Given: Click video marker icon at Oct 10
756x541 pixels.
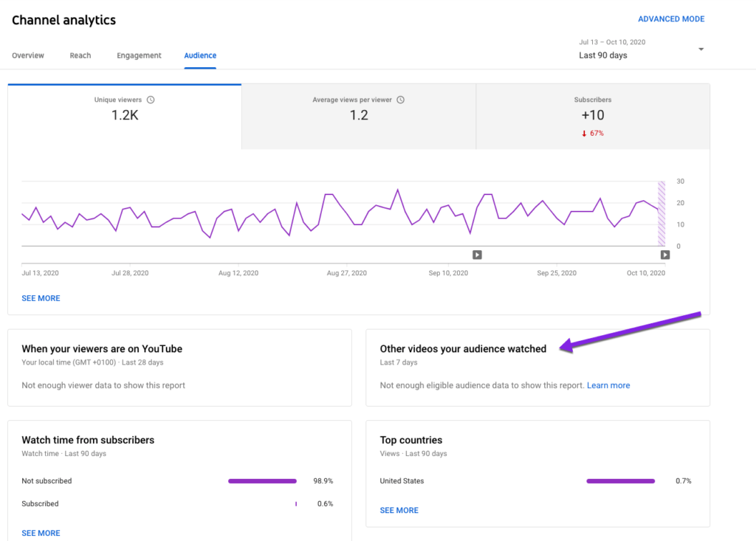Looking at the screenshot, I should point(665,255).
